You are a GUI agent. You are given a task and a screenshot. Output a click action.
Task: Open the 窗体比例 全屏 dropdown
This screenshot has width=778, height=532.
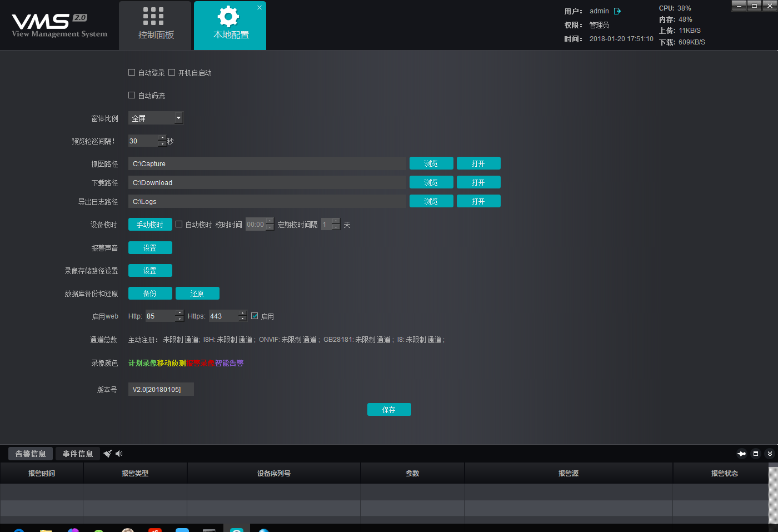156,118
